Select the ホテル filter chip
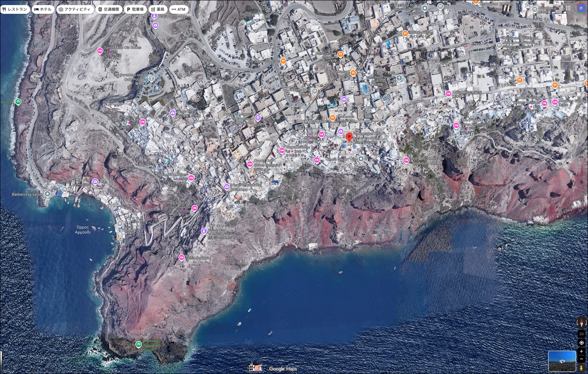Viewport: 588px width, 374px height. point(43,9)
